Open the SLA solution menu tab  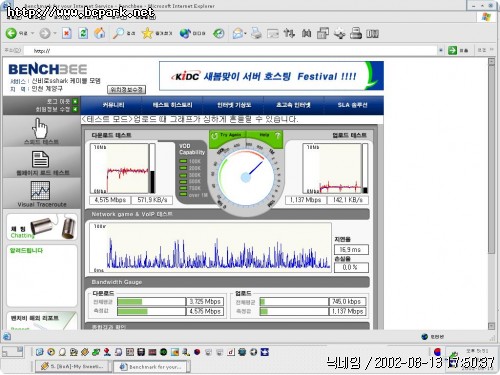click(x=352, y=105)
